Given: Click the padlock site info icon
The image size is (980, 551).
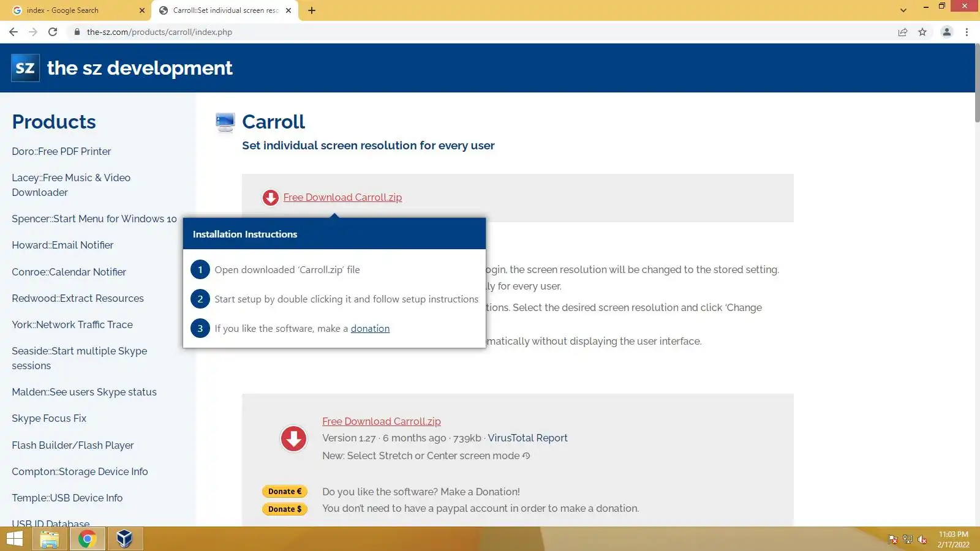Looking at the screenshot, I should pyautogui.click(x=77, y=32).
